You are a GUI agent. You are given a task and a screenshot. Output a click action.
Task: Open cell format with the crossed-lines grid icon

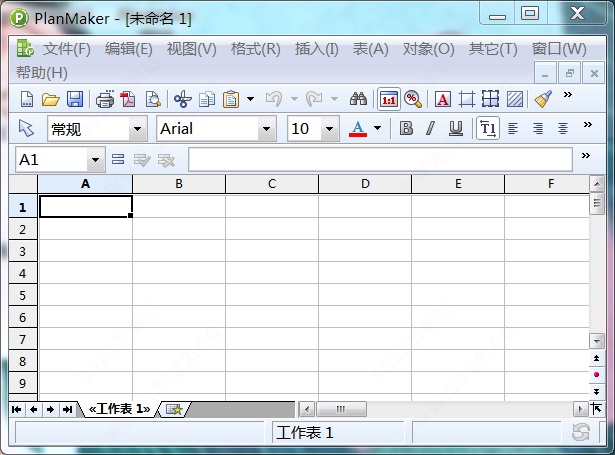point(467,99)
